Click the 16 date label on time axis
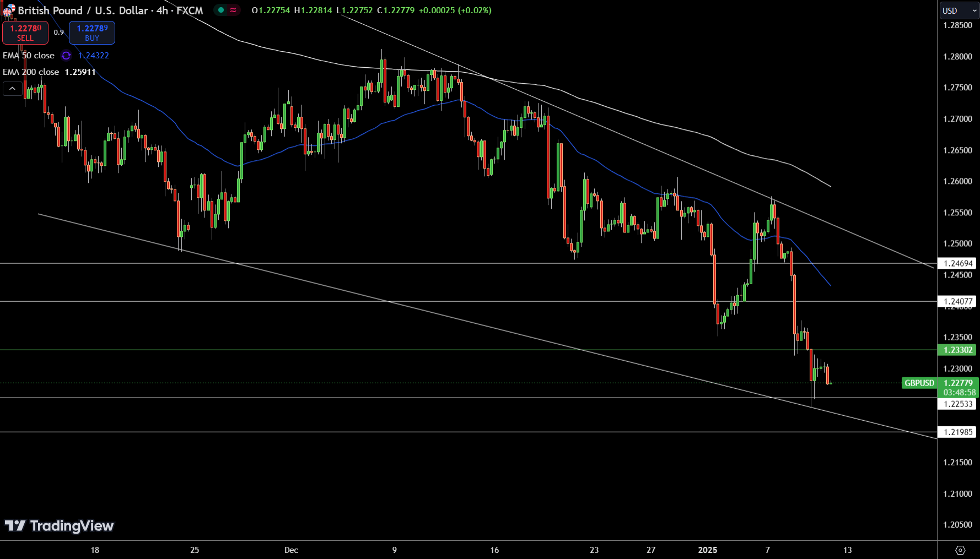 pos(494,550)
